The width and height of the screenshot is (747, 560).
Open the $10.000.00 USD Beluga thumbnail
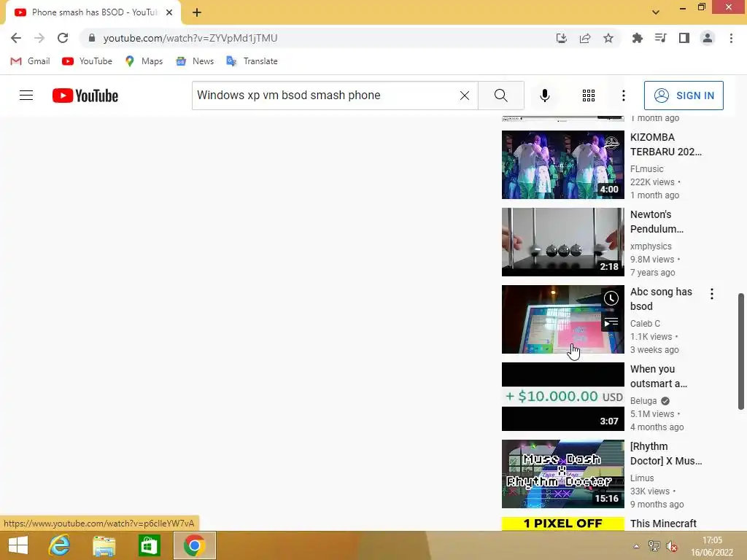click(x=562, y=397)
